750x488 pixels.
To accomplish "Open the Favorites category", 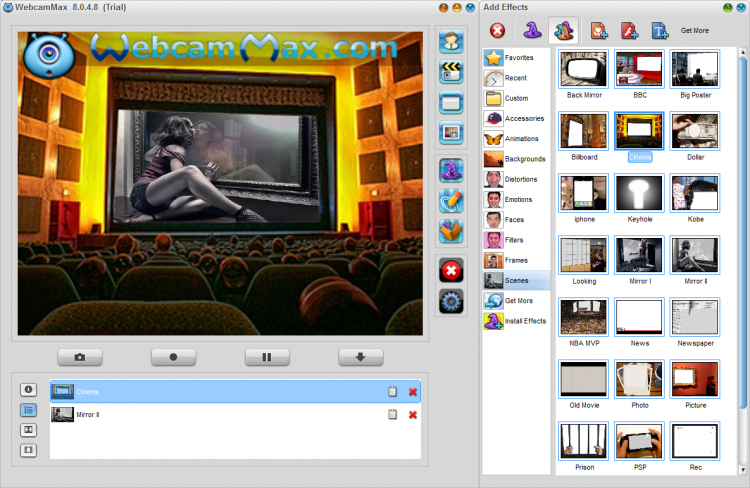I will click(516, 57).
